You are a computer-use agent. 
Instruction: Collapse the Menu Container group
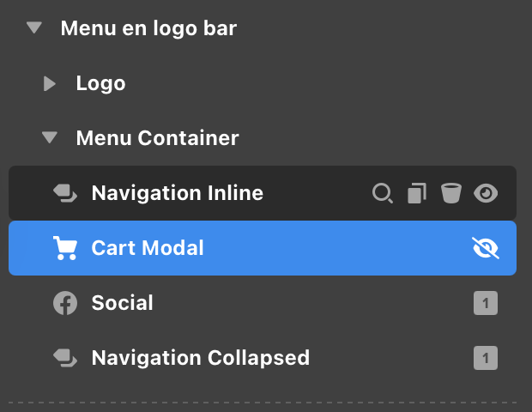coord(50,137)
